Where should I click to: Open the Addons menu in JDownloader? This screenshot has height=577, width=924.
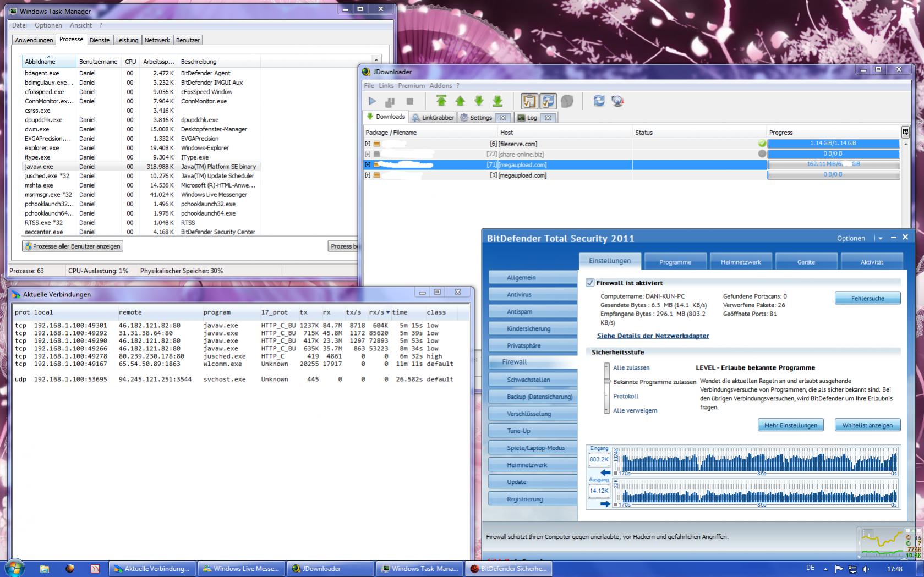pyautogui.click(x=441, y=86)
